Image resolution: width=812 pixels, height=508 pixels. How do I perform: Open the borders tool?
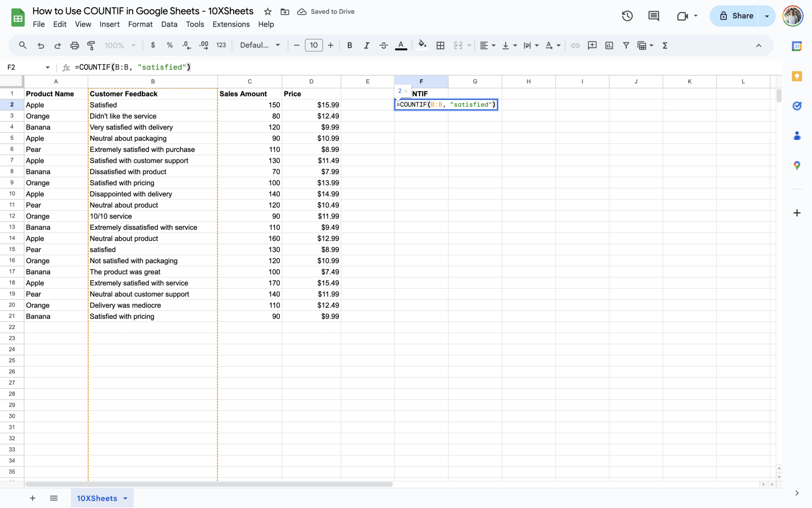[x=440, y=45]
